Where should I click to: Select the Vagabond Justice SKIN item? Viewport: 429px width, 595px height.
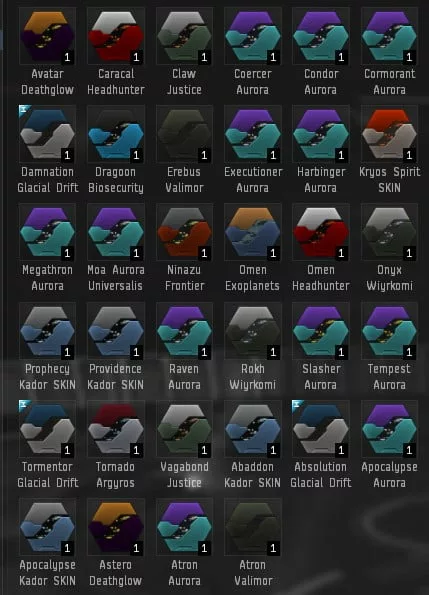click(x=184, y=429)
